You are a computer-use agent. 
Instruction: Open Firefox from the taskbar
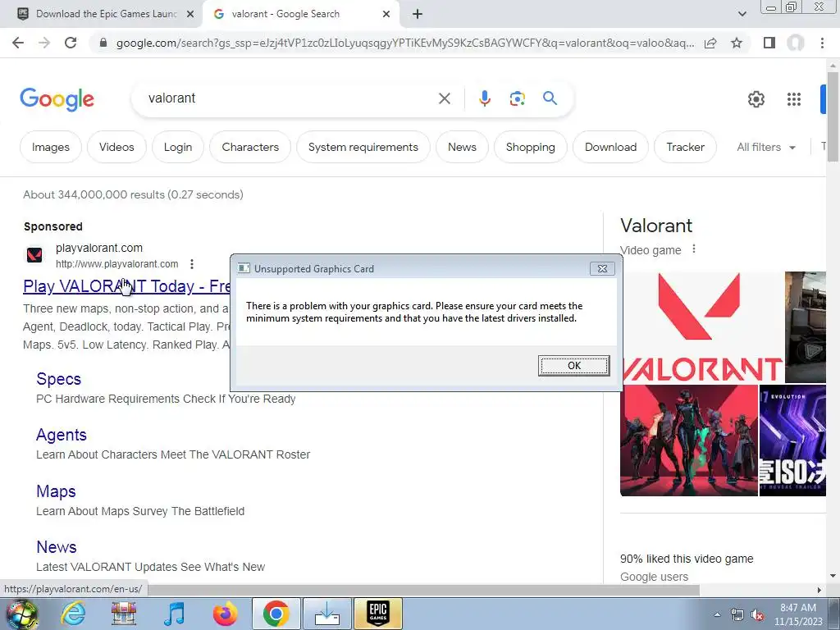[x=225, y=614]
